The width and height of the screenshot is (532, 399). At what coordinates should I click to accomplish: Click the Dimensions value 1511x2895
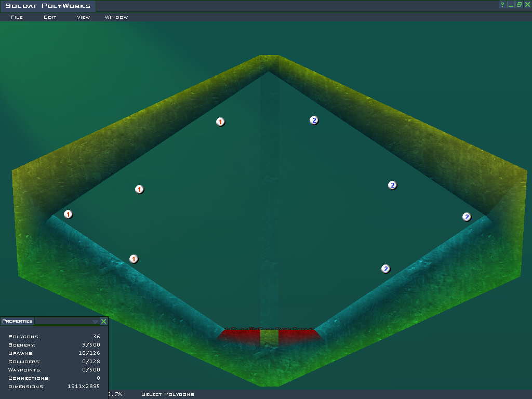[84, 387]
